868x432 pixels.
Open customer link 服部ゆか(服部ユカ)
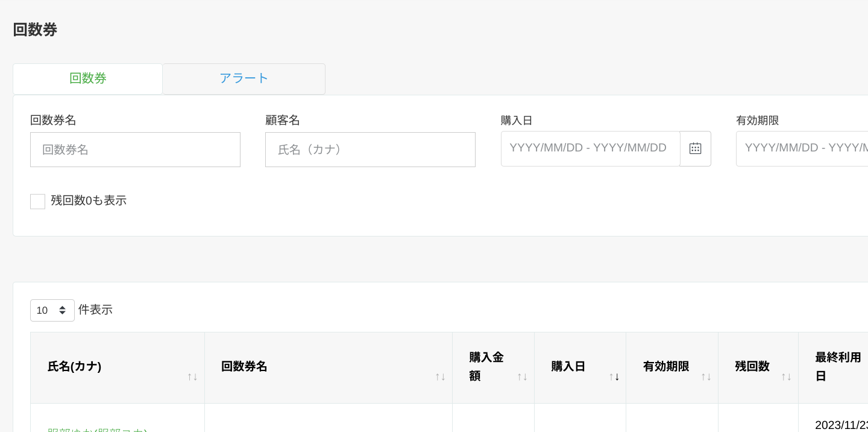coord(98,430)
